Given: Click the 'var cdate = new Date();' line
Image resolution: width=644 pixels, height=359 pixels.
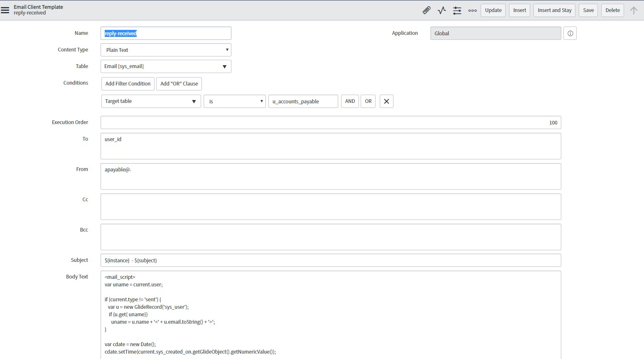Looking at the screenshot, I should coord(130,344).
